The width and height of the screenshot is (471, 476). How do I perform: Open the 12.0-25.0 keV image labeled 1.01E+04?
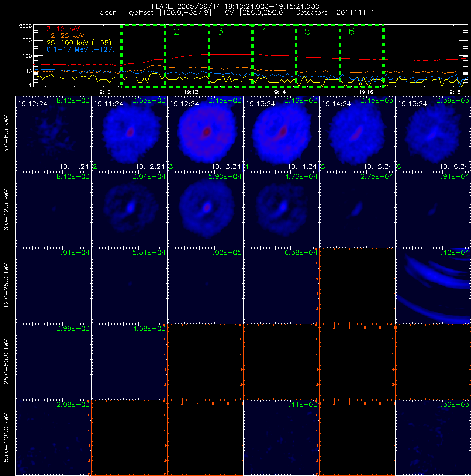54,286
